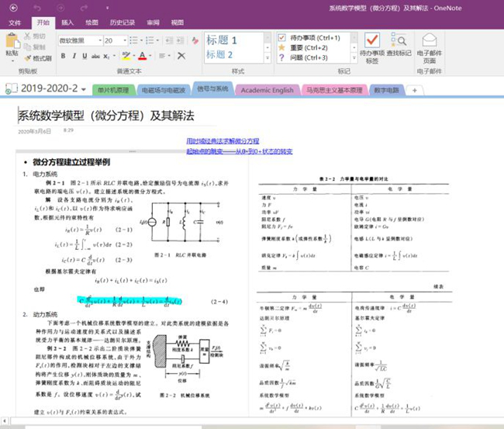Open the link 用时域经典法求解微分方程
The width and height of the screenshot is (504, 429).
click(223, 141)
